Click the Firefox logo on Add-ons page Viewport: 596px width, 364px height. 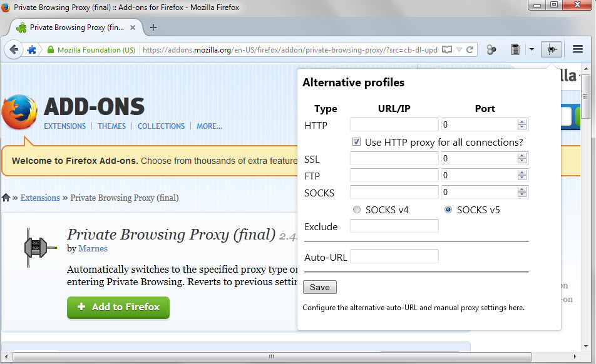tap(19, 112)
